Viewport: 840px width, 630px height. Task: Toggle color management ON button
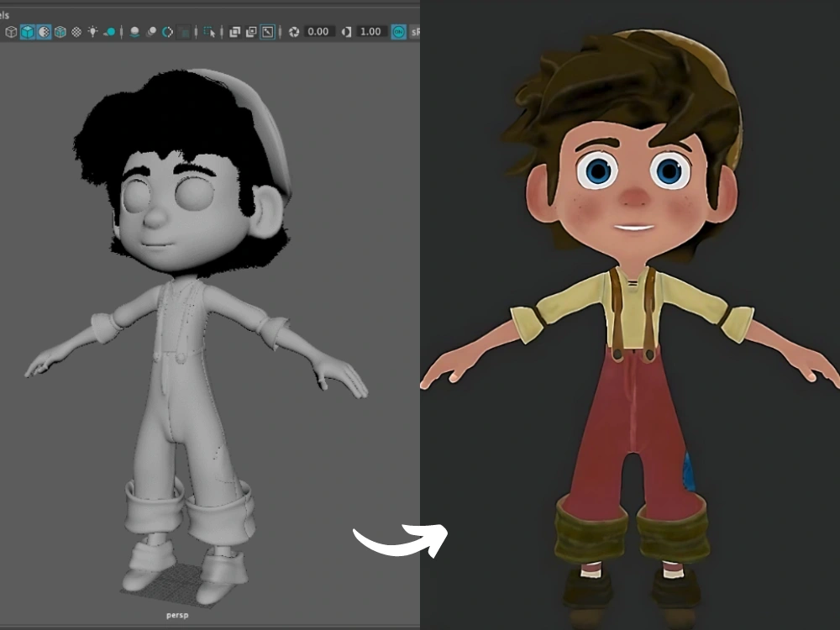click(x=398, y=32)
